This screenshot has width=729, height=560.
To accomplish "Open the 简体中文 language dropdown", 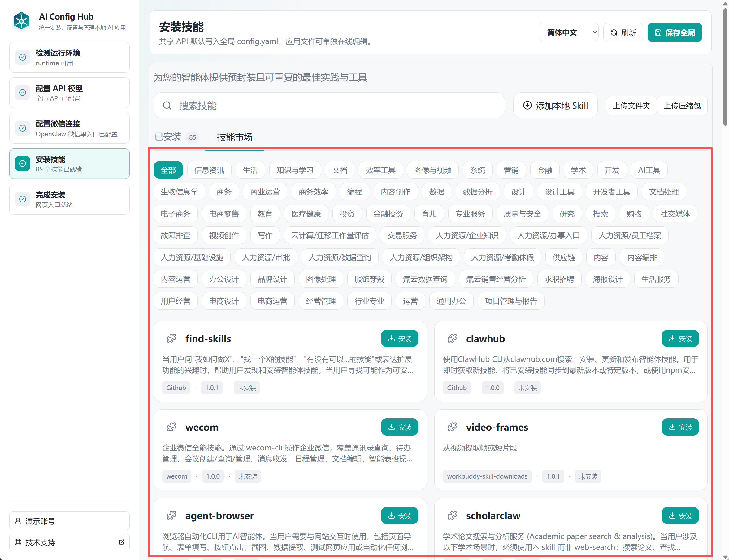I will (x=569, y=32).
